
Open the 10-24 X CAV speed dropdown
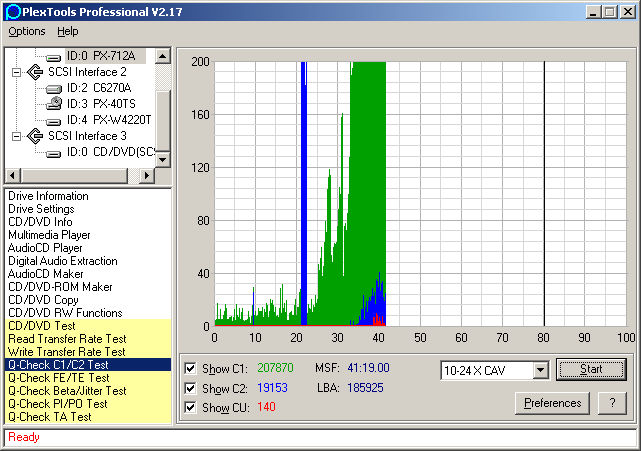540,370
